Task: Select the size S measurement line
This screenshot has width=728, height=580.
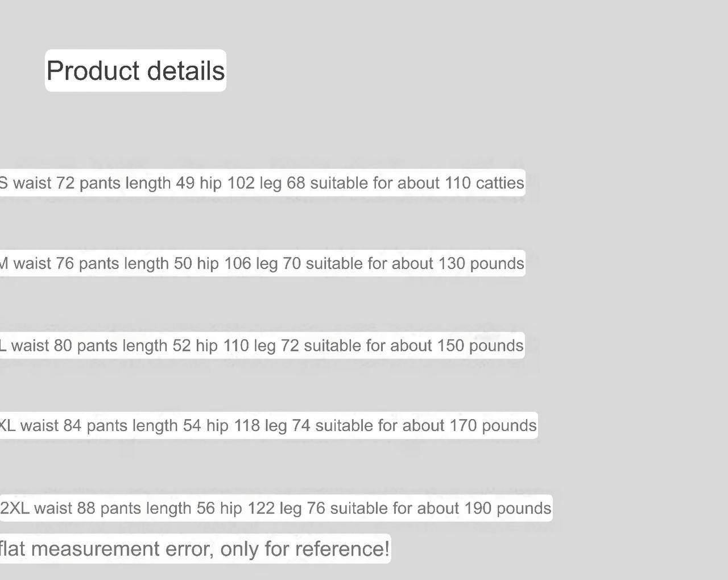Action: tap(262, 183)
